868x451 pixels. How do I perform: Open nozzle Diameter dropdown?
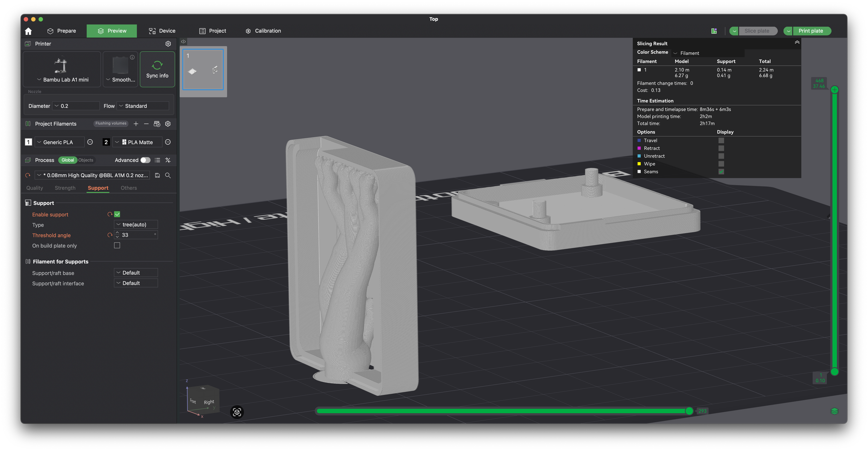tap(76, 106)
